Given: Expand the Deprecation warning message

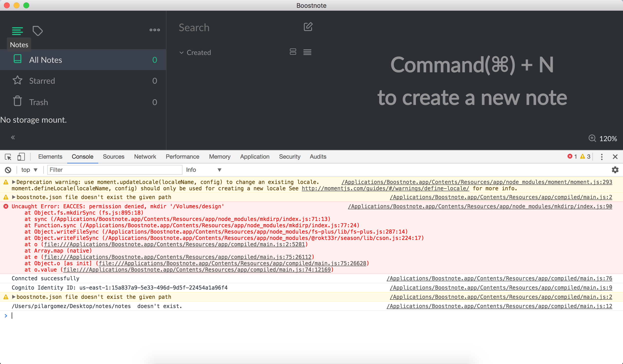Looking at the screenshot, I should [x=14, y=182].
